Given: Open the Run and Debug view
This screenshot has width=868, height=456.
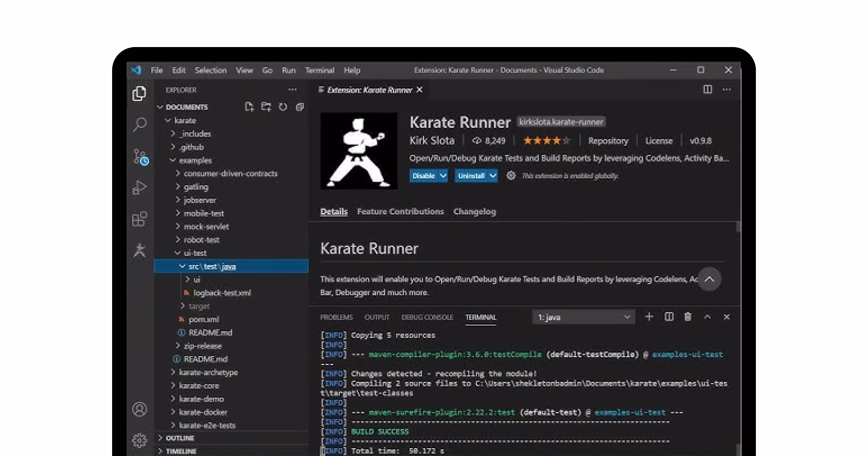Looking at the screenshot, I should click(x=140, y=188).
